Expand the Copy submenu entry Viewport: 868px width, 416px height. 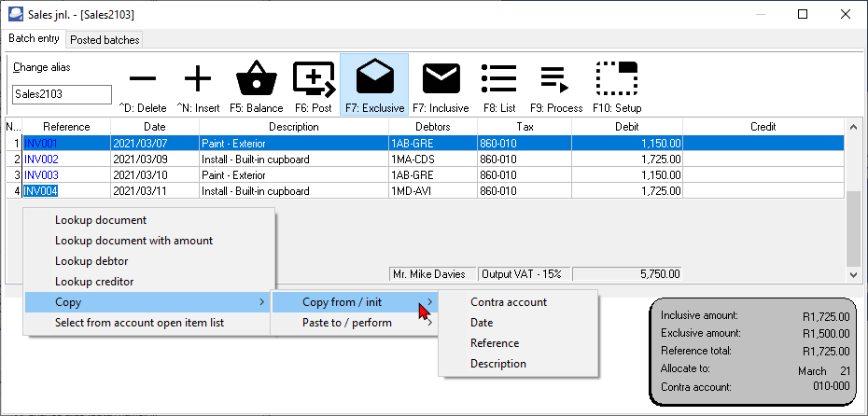[149, 302]
